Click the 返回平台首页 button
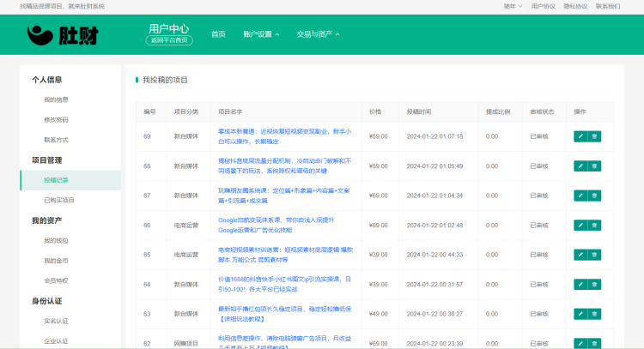 168,40
